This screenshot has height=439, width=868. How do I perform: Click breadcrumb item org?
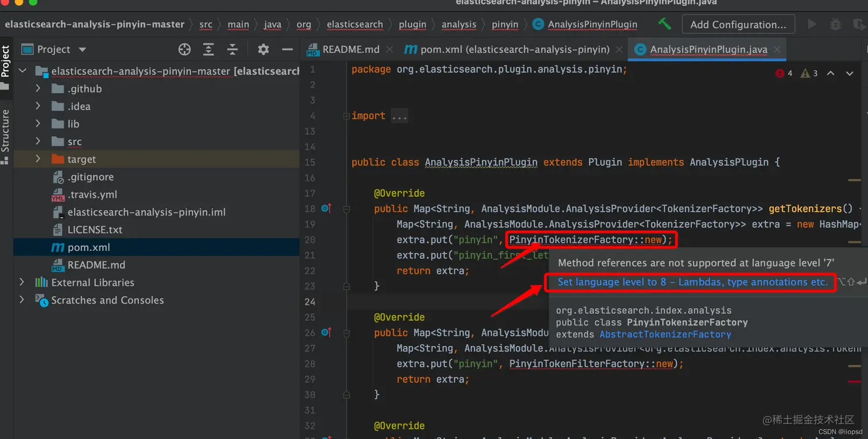pyautogui.click(x=304, y=25)
